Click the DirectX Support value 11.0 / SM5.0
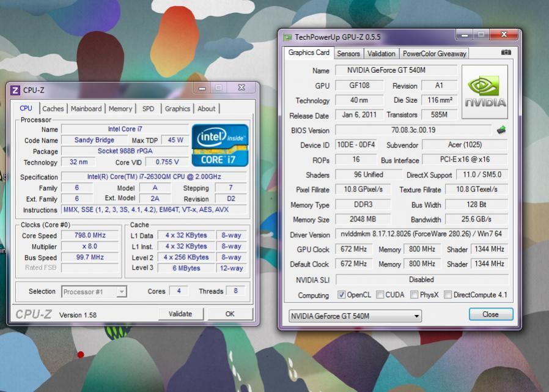This screenshot has height=392, width=549. point(482,174)
